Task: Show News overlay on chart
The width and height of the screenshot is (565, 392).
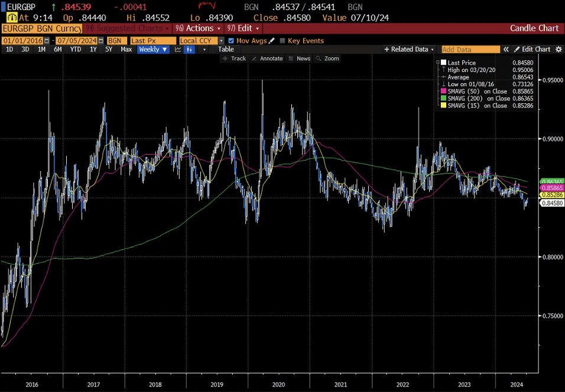Action: click(300, 58)
